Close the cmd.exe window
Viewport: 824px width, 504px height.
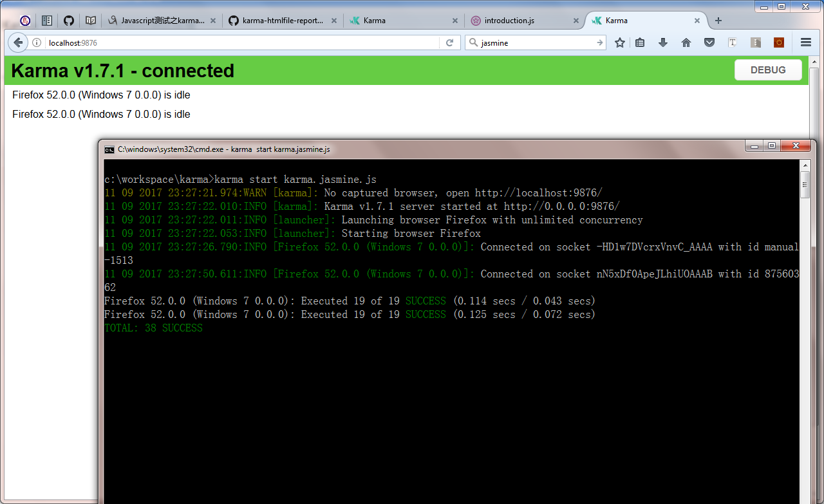point(796,145)
